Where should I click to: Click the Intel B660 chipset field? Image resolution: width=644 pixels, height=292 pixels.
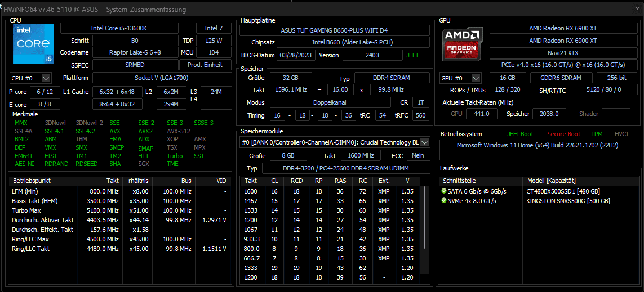(353, 43)
